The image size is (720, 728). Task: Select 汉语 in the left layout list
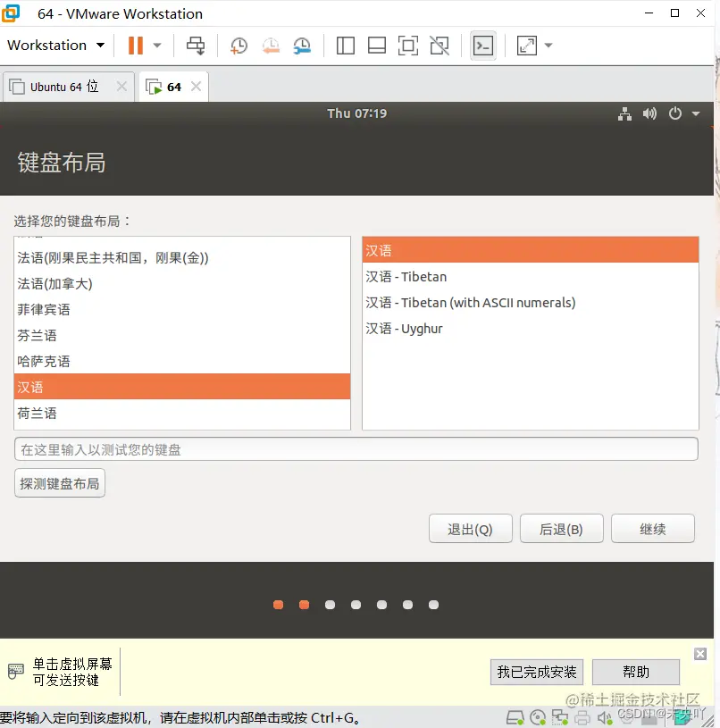(182, 387)
